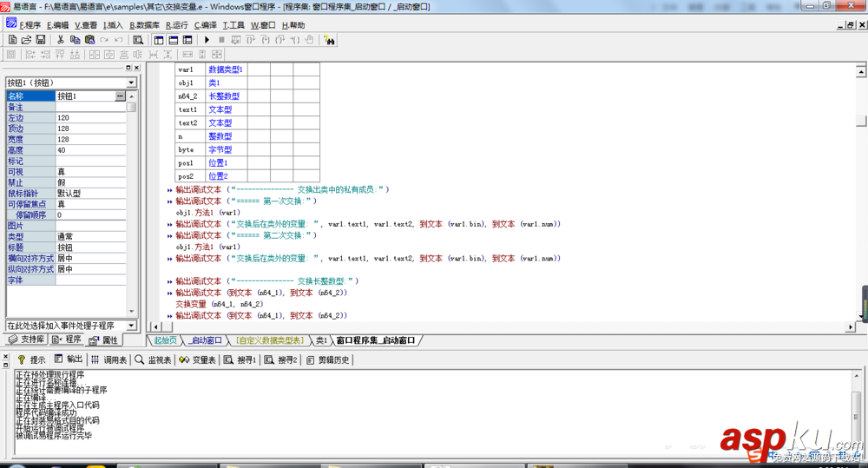Click the Stop program square icon
Image resolution: width=868 pixels, height=468 pixels.
click(221, 40)
